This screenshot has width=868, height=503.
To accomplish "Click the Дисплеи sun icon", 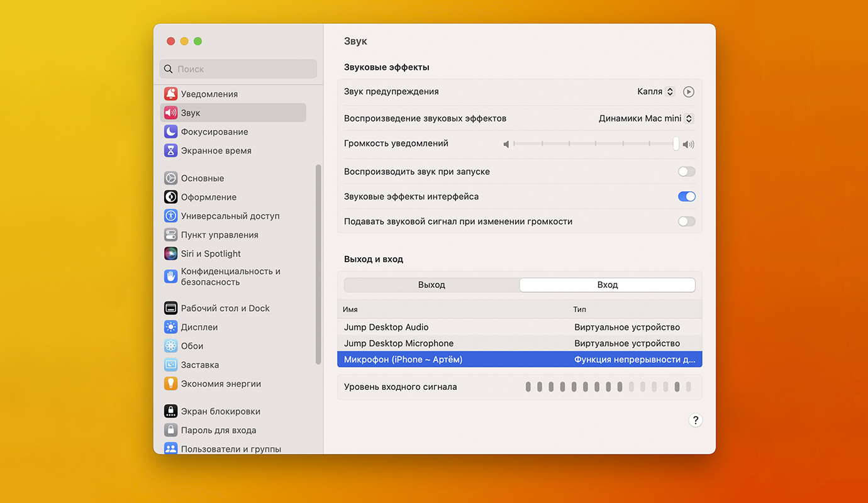I will pos(170,327).
